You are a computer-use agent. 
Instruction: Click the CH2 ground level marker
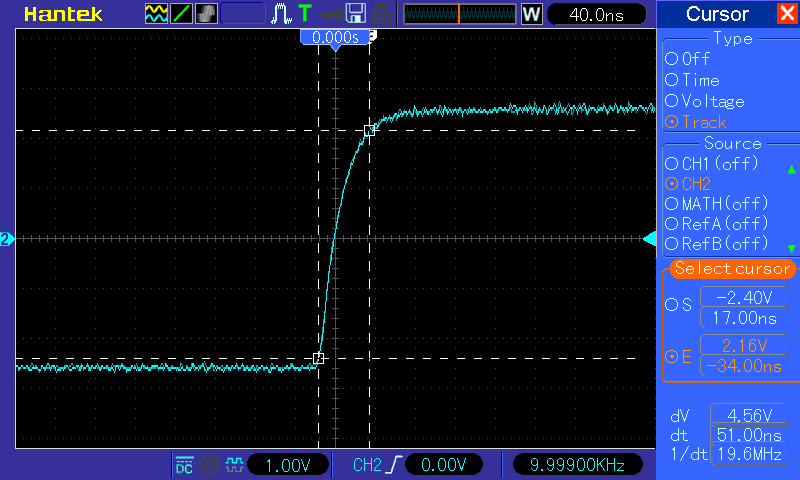click(x=7, y=239)
